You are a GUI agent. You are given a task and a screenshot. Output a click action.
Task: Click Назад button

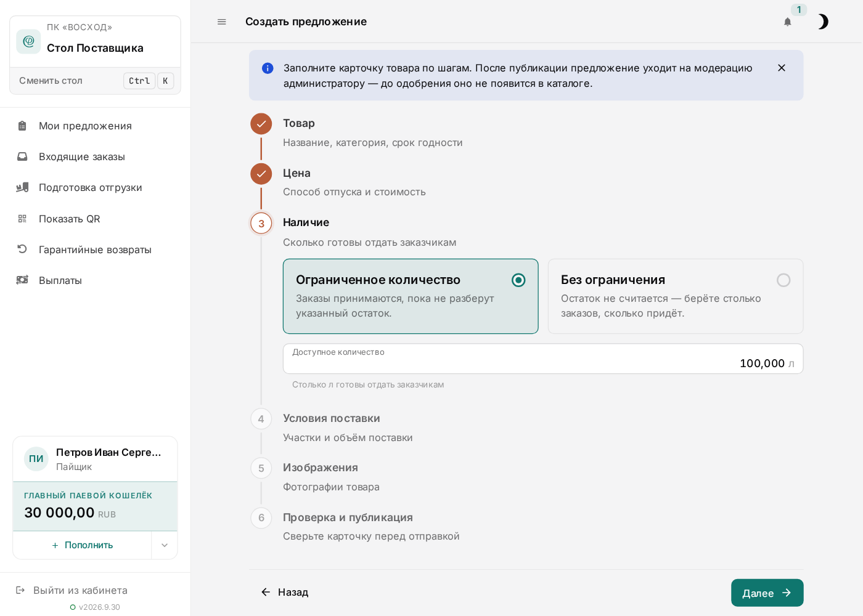(284, 592)
